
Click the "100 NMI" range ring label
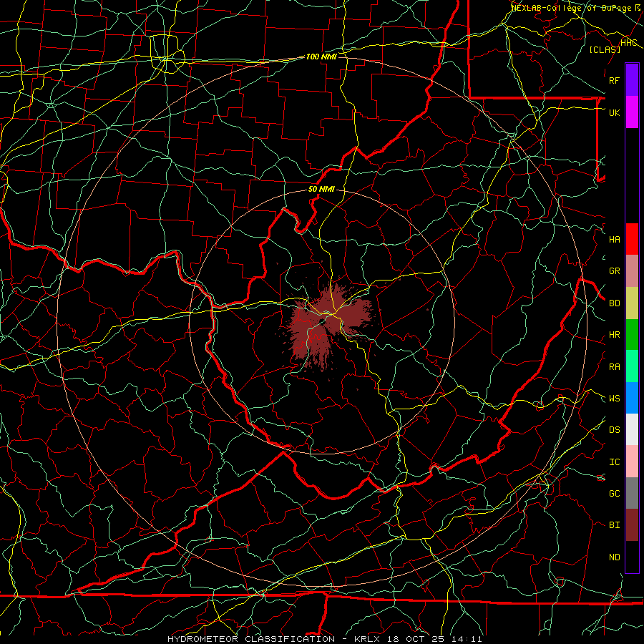click(x=321, y=57)
